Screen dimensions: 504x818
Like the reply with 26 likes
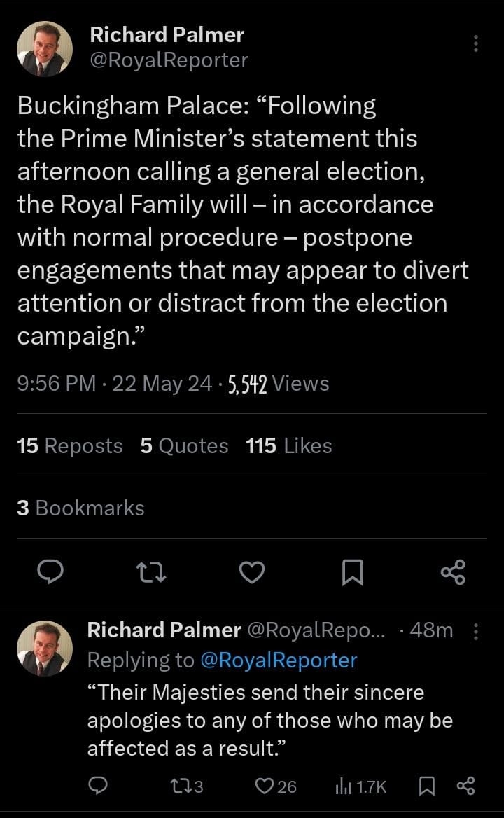[275, 787]
